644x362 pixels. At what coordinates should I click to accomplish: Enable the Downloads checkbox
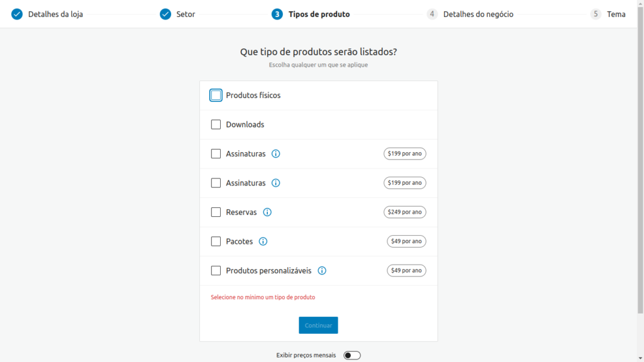click(x=216, y=124)
